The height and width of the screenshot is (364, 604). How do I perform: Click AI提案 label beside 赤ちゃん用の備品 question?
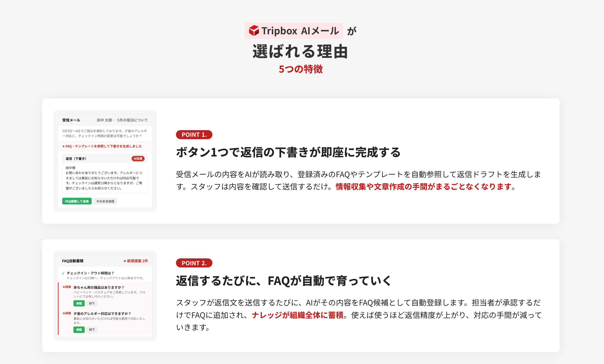[x=67, y=287]
